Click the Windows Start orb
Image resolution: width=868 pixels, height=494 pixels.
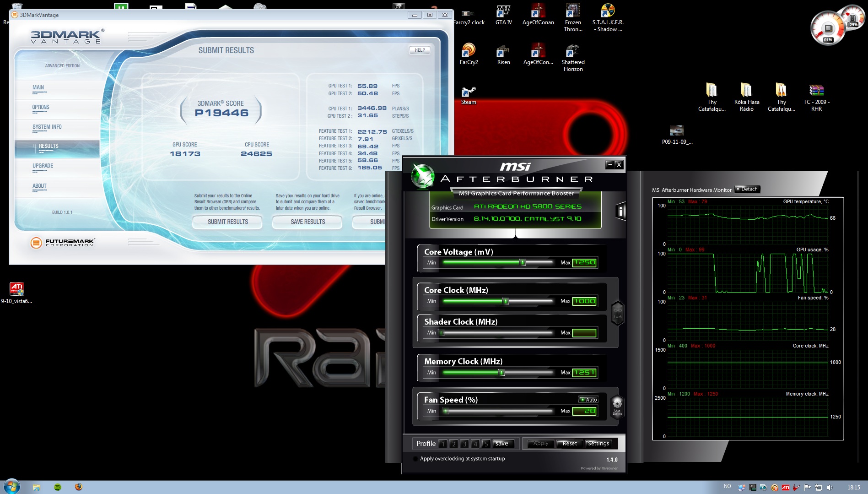click(x=12, y=486)
